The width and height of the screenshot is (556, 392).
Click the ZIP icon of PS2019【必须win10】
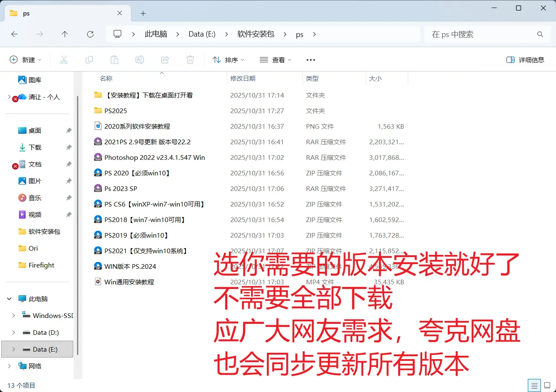[x=98, y=235]
